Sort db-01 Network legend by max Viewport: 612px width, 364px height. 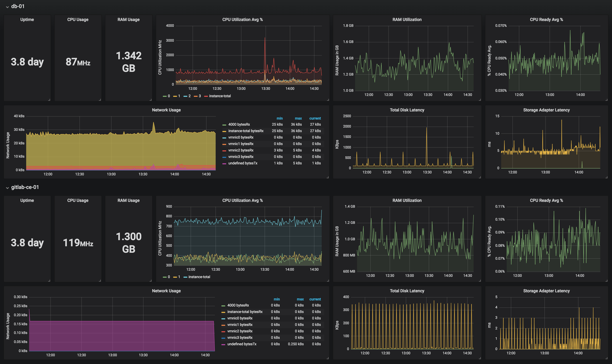tap(298, 119)
